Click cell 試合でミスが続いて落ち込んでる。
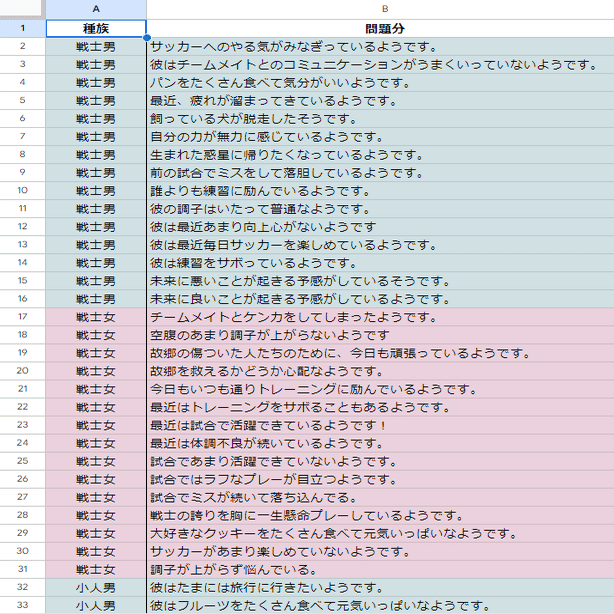The height and width of the screenshot is (614, 614). 380,497
